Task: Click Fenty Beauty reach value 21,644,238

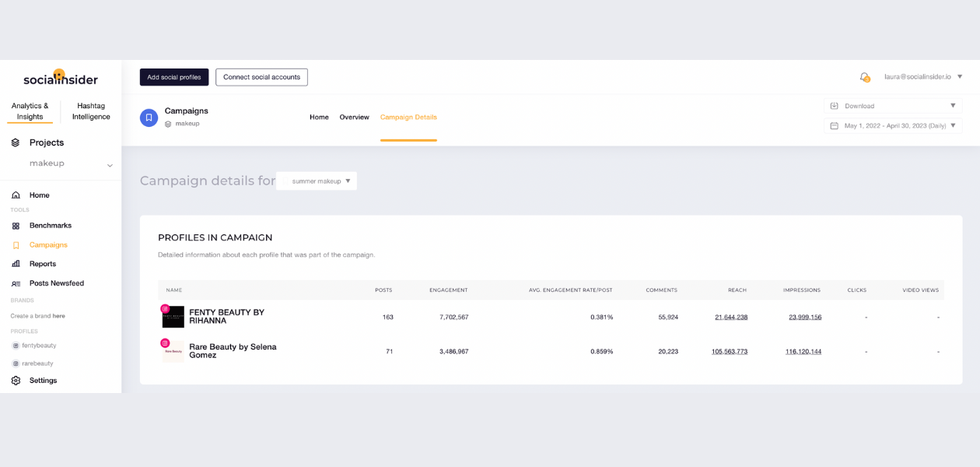Action: click(731, 318)
